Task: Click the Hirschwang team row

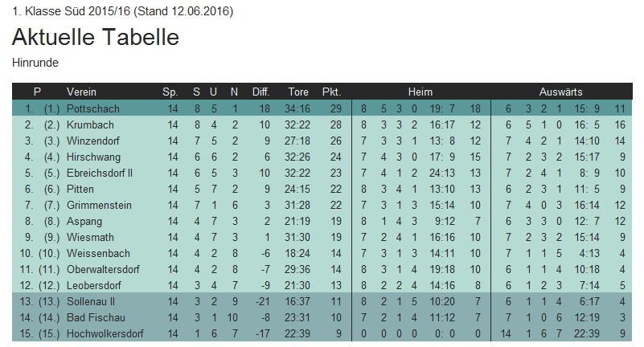Action: (92, 157)
